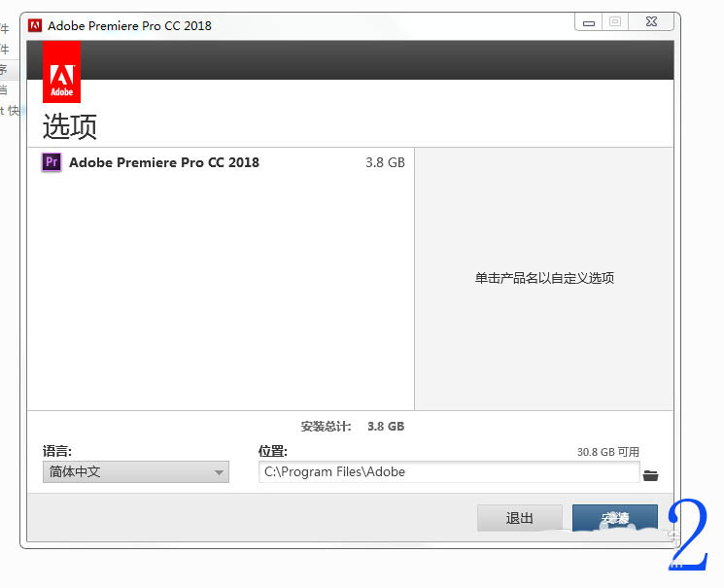Click the 位置: label
Screen dimensions: 724x588
pos(273,451)
